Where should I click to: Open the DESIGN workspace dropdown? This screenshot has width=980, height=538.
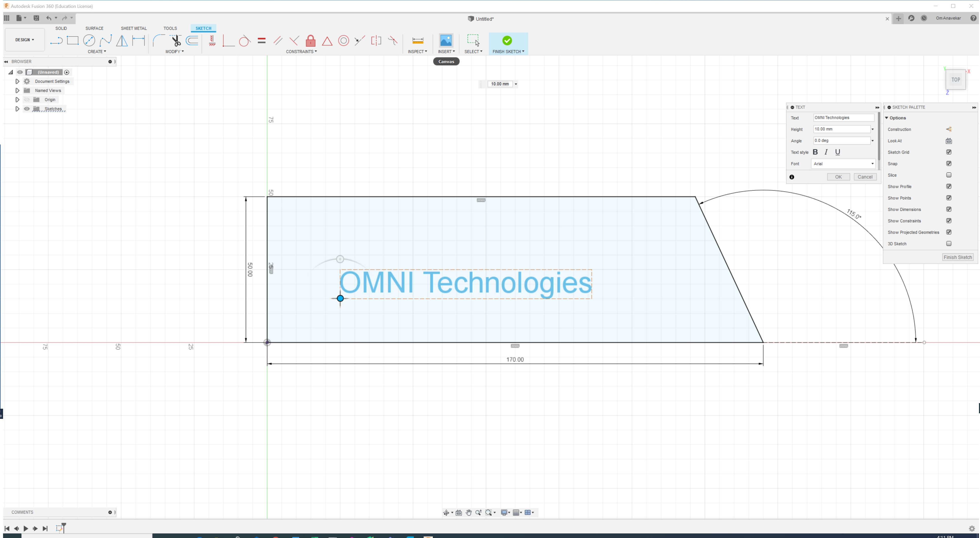click(x=25, y=40)
